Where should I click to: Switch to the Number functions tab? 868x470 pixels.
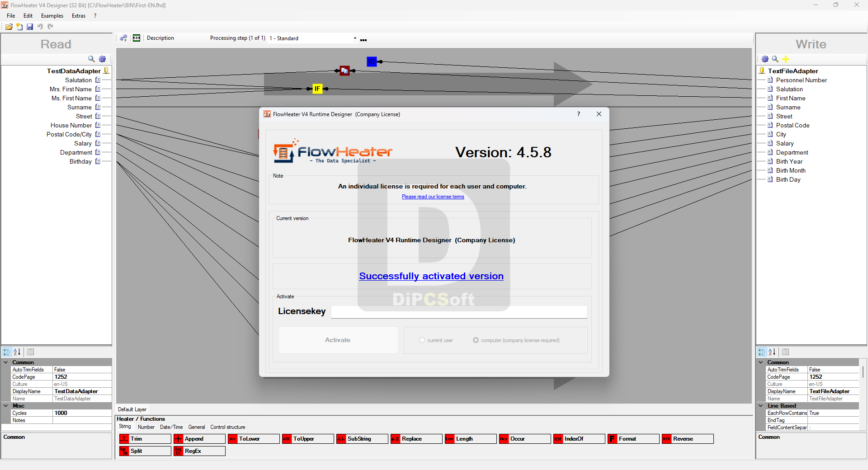[146, 427]
